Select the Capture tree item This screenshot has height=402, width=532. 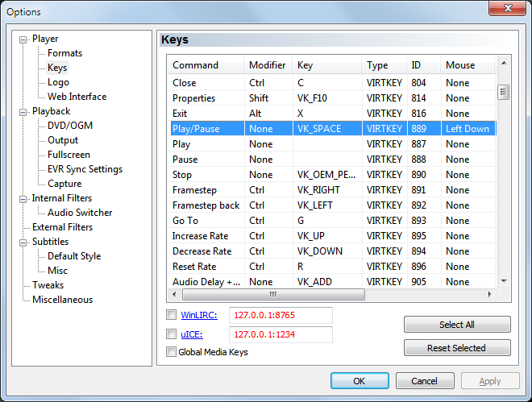click(64, 184)
